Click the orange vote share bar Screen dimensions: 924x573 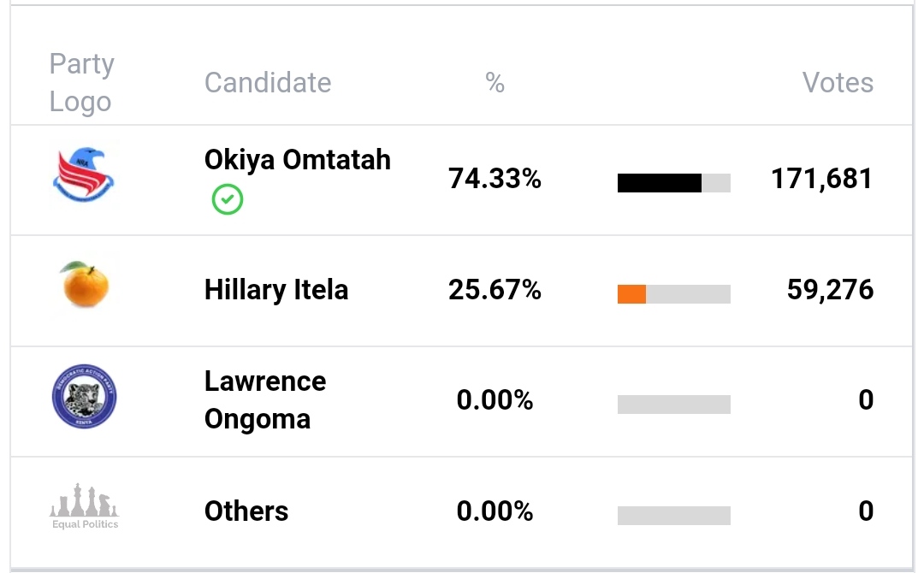(x=632, y=294)
